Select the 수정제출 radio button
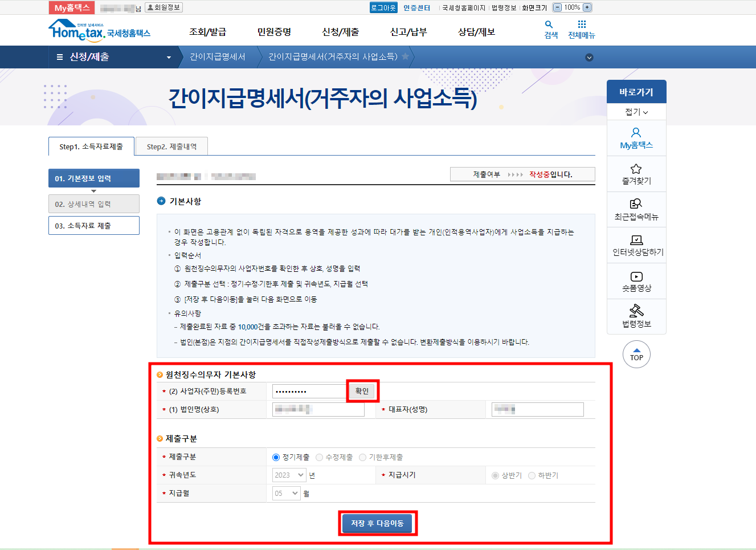The width and height of the screenshot is (756, 550). click(x=319, y=457)
